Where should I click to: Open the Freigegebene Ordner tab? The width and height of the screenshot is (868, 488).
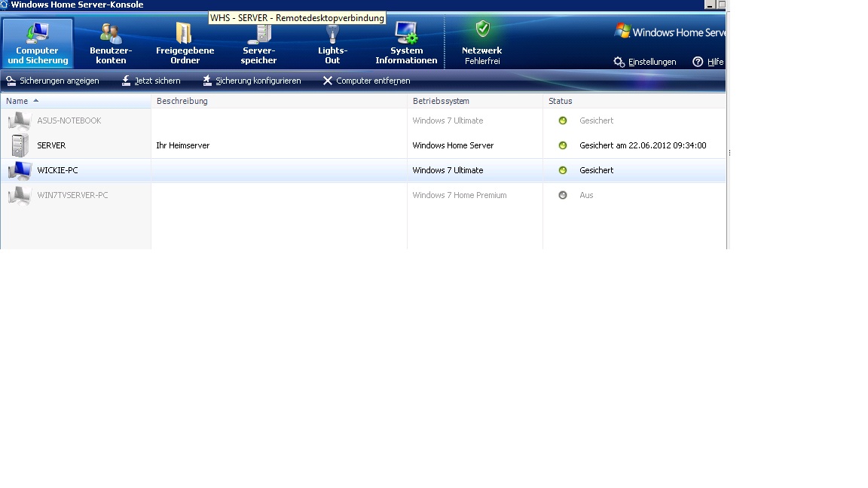[185, 43]
